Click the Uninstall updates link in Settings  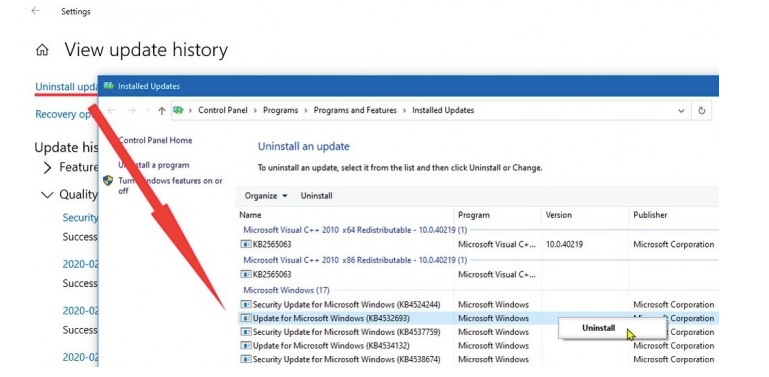coord(67,87)
